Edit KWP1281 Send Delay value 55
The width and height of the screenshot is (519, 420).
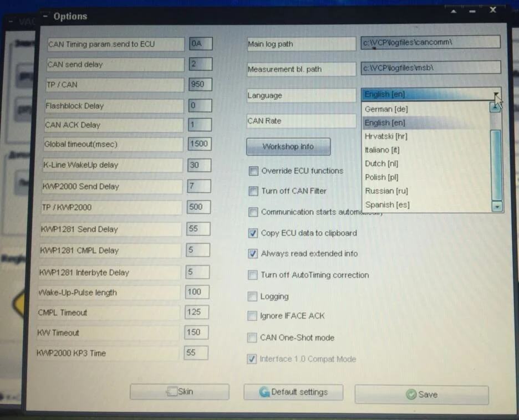pos(199,228)
